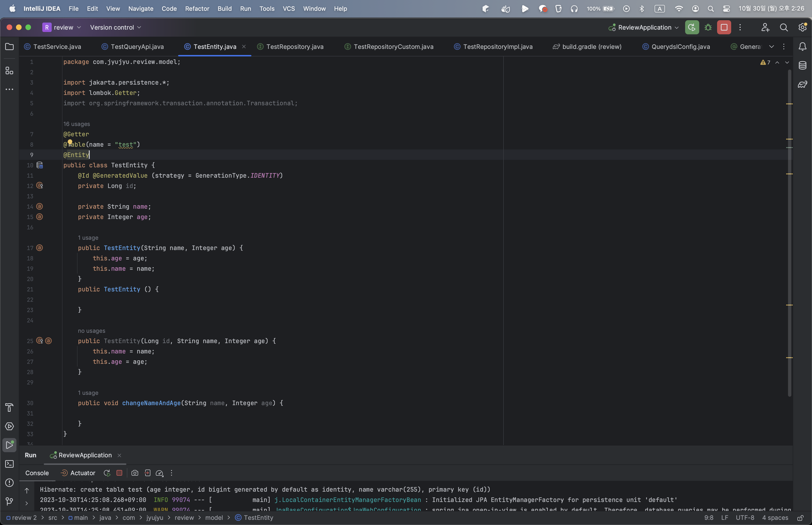Open macOS Control Center in menu bar

(726, 8)
